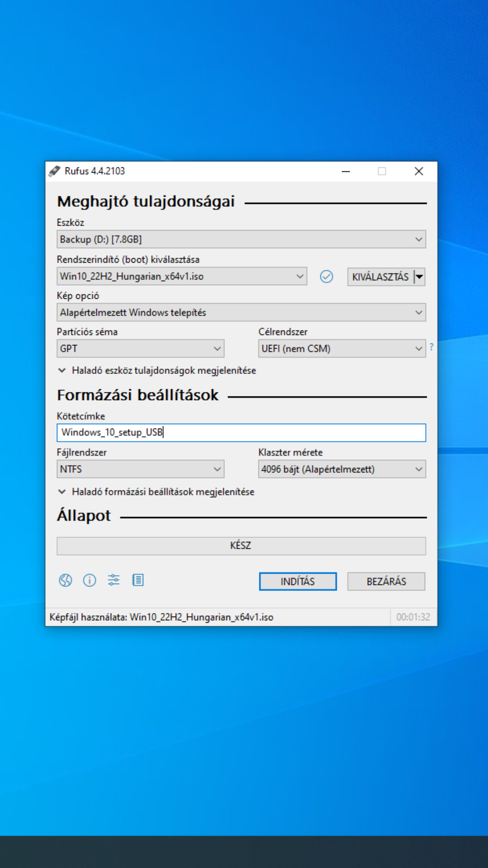This screenshot has width=488, height=868.
Task: Click the KÉSZ status progress bar
Action: coord(241,546)
